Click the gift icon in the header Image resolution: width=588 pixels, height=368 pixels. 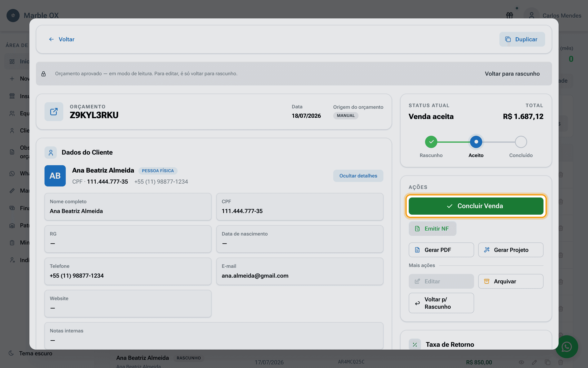(510, 15)
